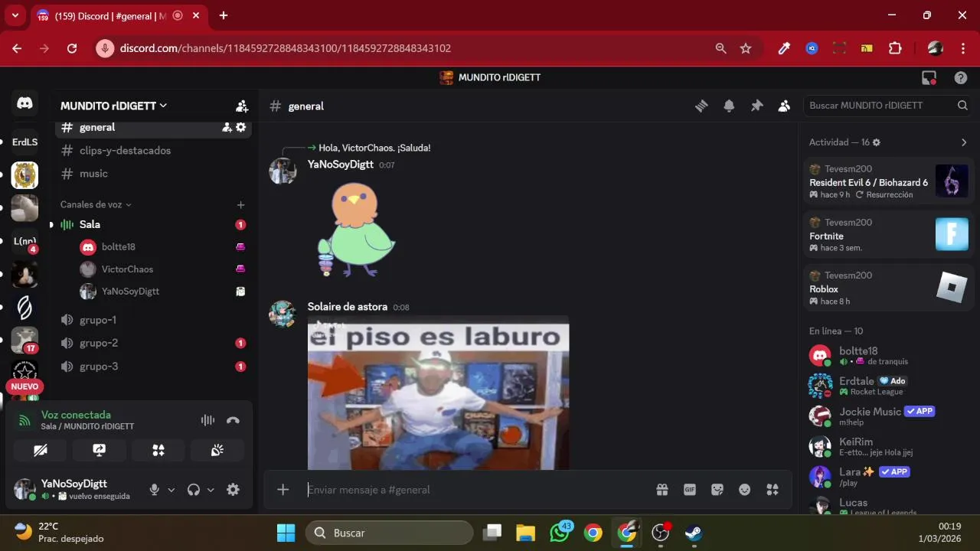Search in Buscar MUNDITO rIDIGETT field
Screen dimensions: 980x551
887,106
